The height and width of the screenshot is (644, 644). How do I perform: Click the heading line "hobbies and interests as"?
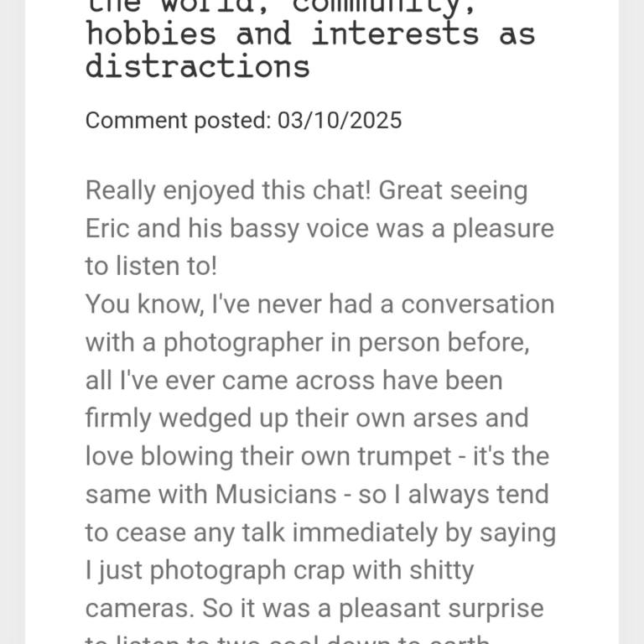tap(309, 35)
